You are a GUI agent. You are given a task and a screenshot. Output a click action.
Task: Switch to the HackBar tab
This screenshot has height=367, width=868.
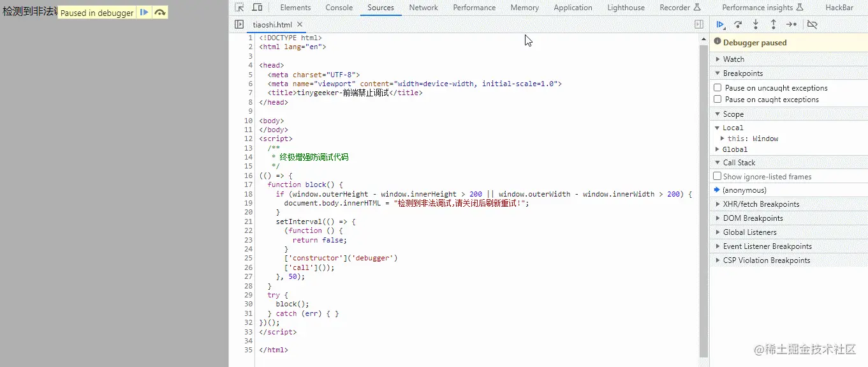click(x=839, y=8)
